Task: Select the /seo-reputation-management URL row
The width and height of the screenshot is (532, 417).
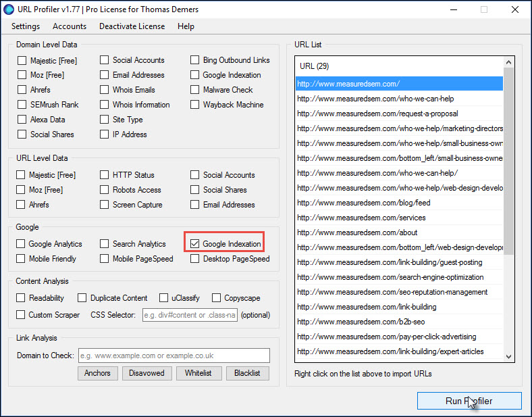Action: (399, 292)
